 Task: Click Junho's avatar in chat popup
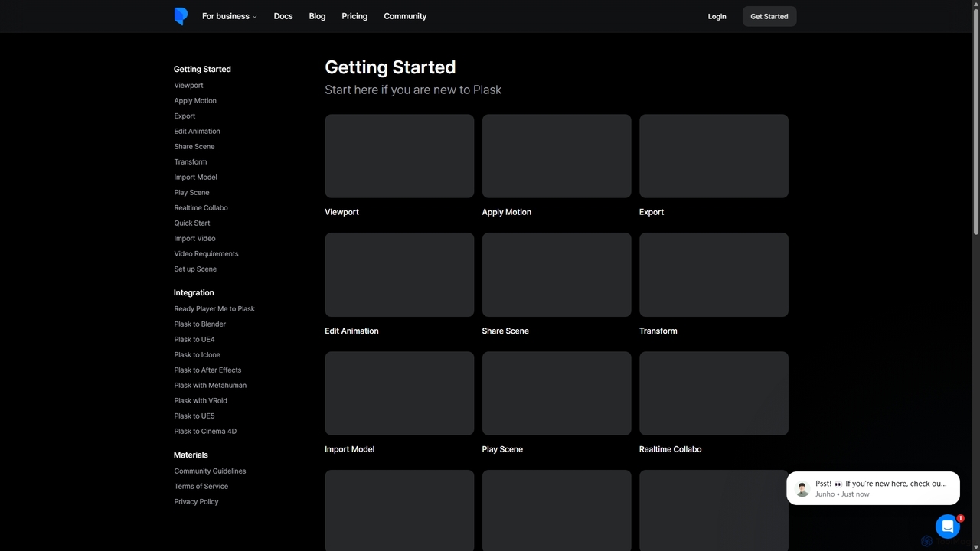pos(802,489)
